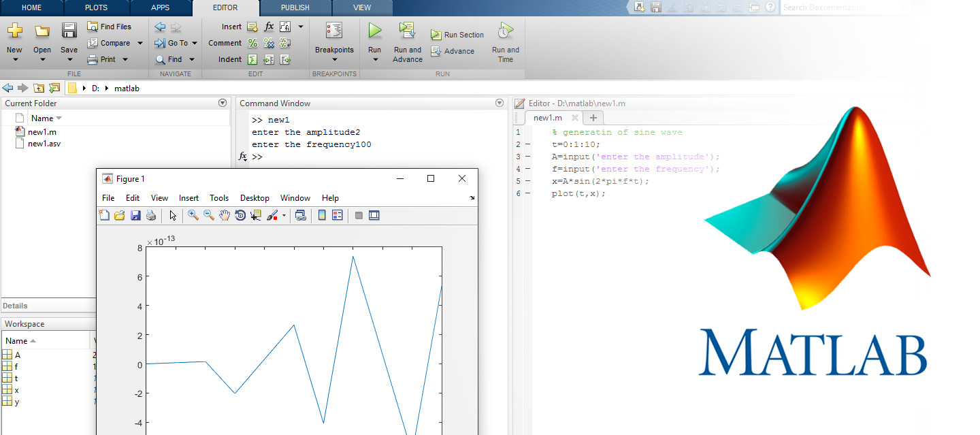Viewport: 980px width, 435px height.
Task: Click the Increase Indent icon
Action: coord(269,59)
